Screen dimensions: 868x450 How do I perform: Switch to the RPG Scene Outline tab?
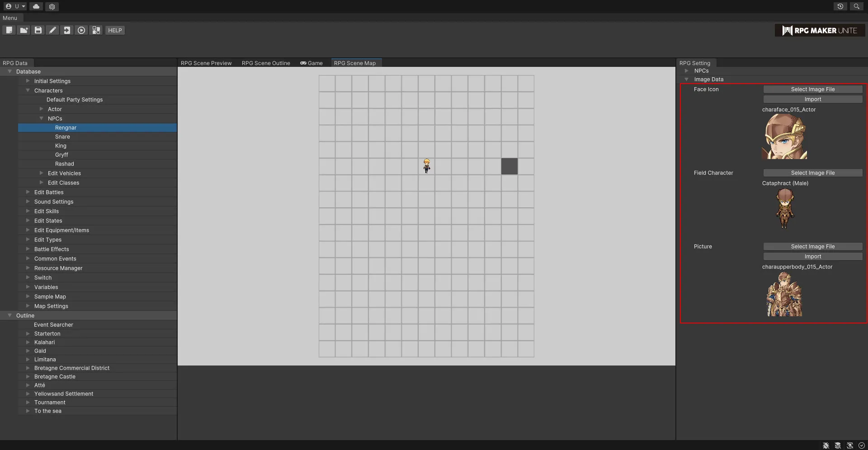point(266,63)
